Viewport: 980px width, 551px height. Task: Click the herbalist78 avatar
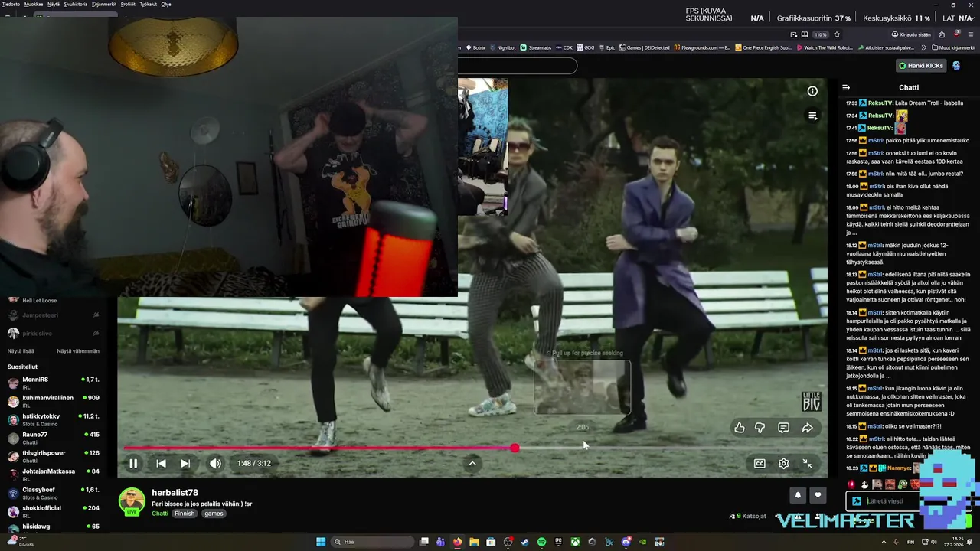(x=132, y=501)
